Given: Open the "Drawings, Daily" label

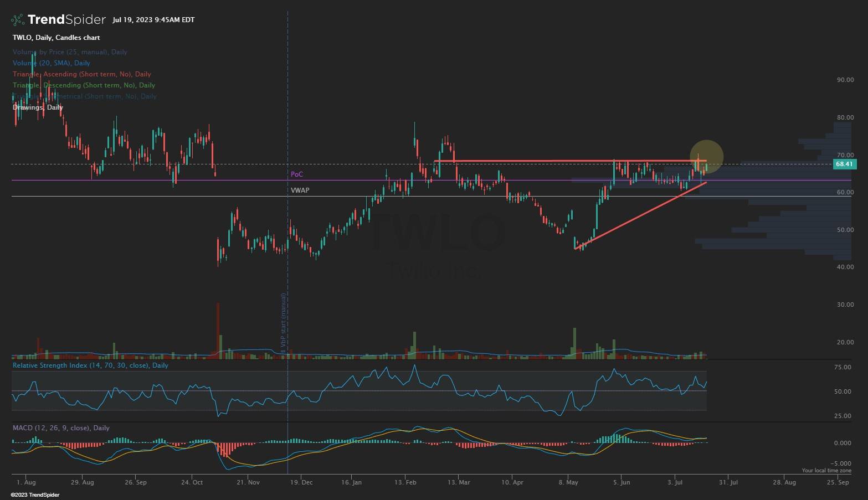Looking at the screenshot, I should 37,107.
